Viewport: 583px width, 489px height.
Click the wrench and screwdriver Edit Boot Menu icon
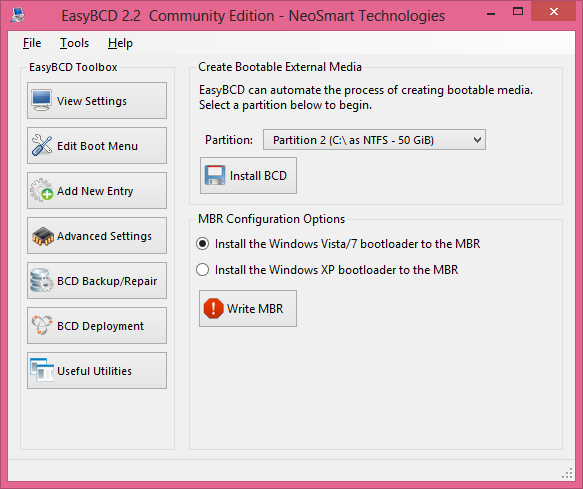click(x=41, y=145)
